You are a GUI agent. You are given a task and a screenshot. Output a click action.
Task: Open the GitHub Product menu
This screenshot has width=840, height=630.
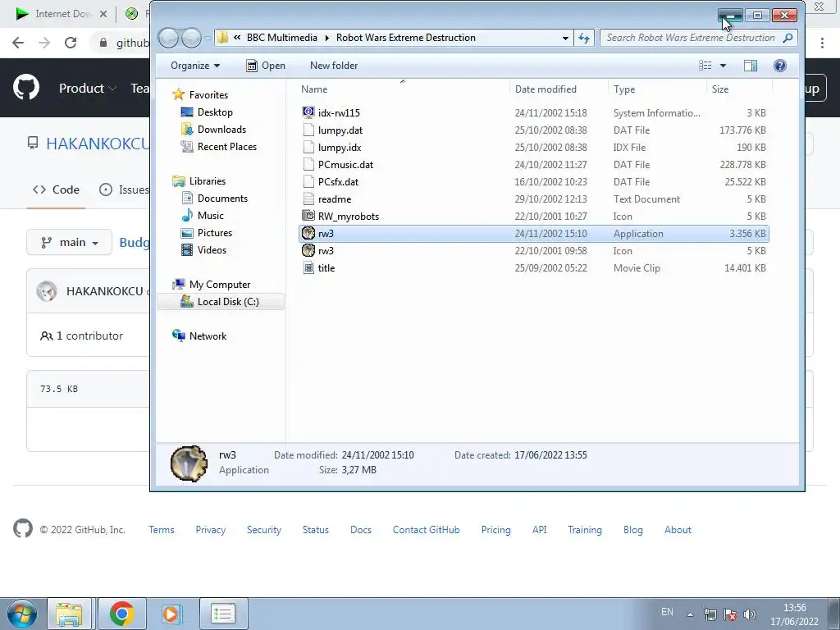coord(87,89)
